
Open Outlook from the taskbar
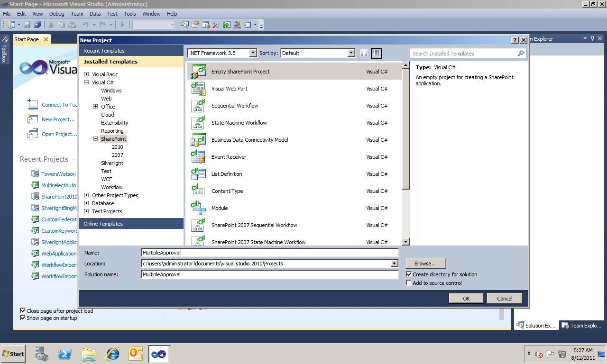(136, 354)
